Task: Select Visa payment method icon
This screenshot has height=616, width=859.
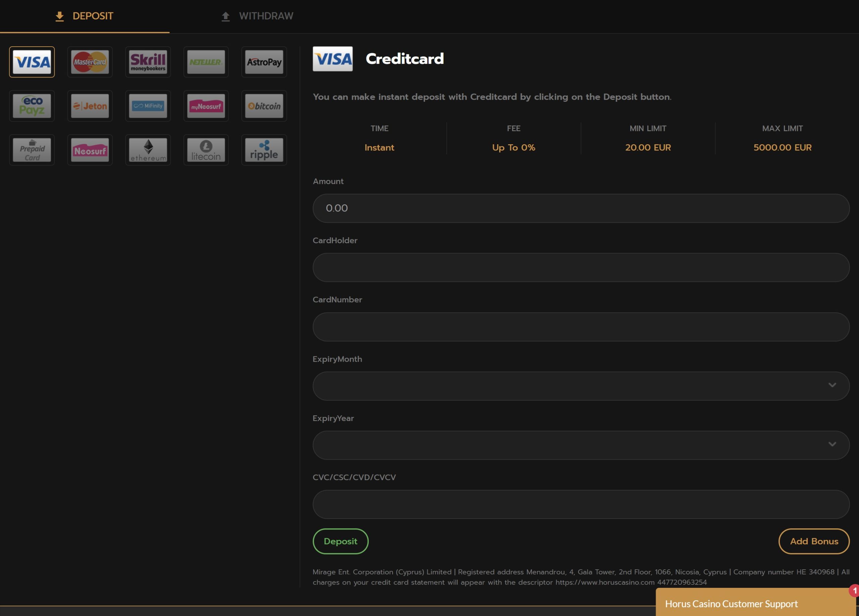Action: coord(32,61)
